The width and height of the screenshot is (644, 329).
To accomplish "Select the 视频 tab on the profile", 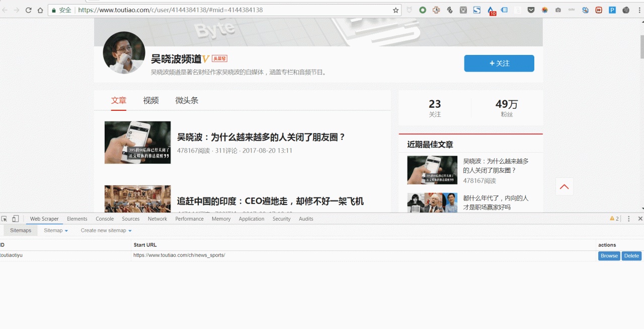I will 151,100.
